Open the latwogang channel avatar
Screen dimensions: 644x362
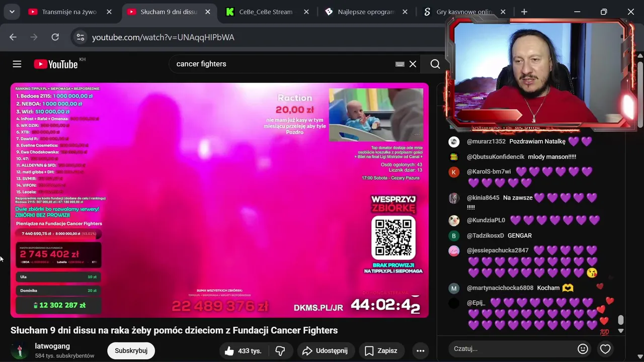coord(19,350)
